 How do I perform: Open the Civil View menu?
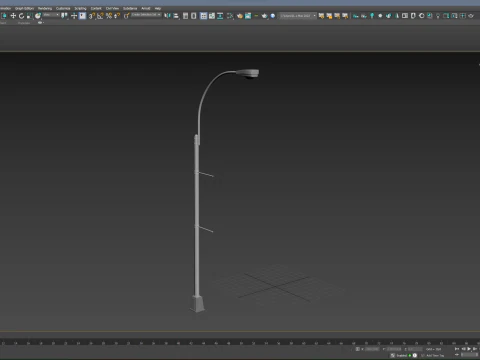pos(112,8)
